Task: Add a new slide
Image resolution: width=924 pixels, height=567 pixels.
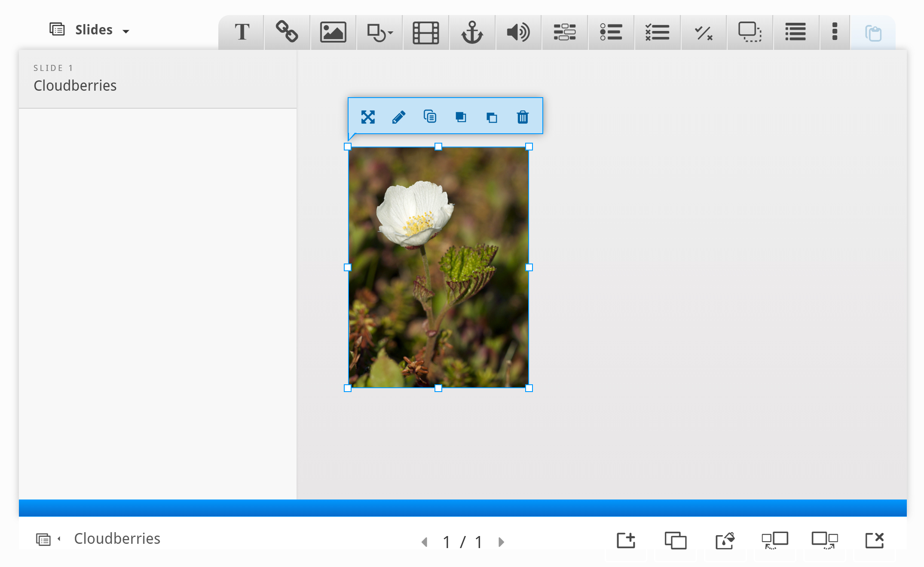Action: click(x=626, y=540)
